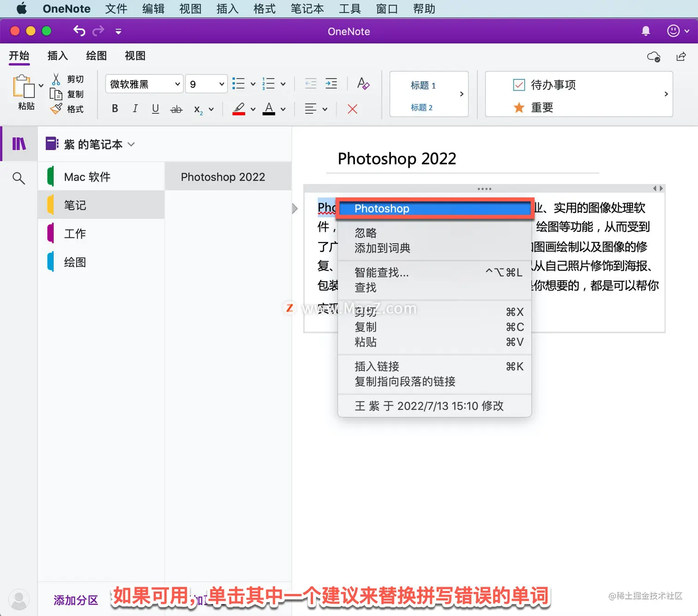Click the Paste clipboard icon
The width and height of the screenshot is (698, 616).
(x=24, y=86)
